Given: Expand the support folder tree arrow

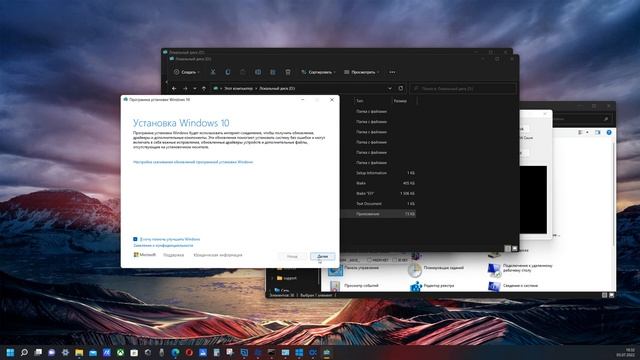Looking at the screenshot, I should (x=272, y=278).
